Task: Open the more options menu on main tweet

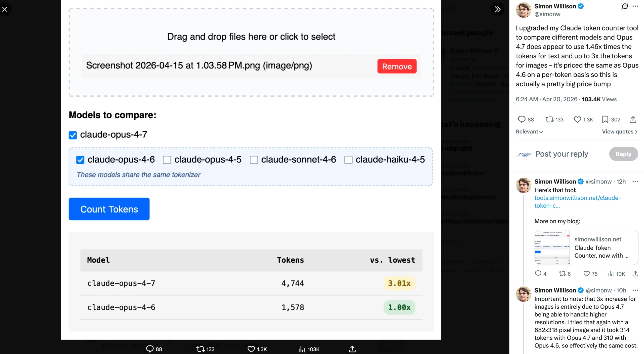Action: (635, 6)
